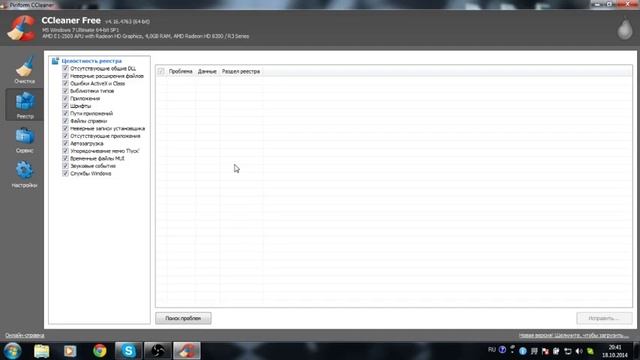
Task: Open Windows Explorer from taskbar
Action: 42,351
